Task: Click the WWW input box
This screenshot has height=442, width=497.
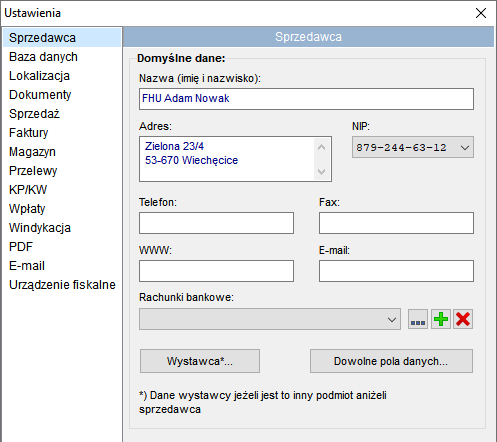Action: click(x=216, y=271)
